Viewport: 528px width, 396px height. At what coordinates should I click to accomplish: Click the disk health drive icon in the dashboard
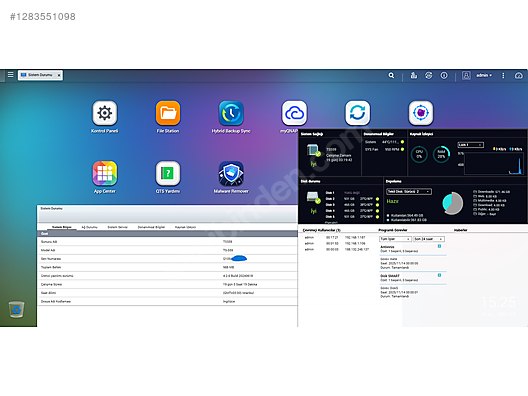(x=314, y=197)
